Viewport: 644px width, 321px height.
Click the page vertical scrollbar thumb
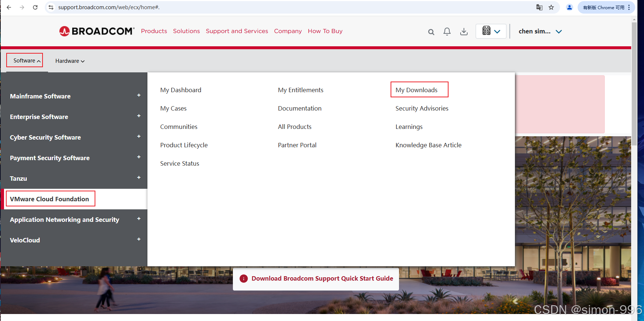634,84
